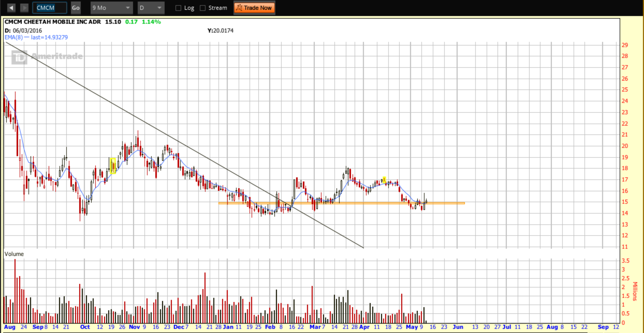
Task: Click the Volume panel label
Action: click(14, 254)
